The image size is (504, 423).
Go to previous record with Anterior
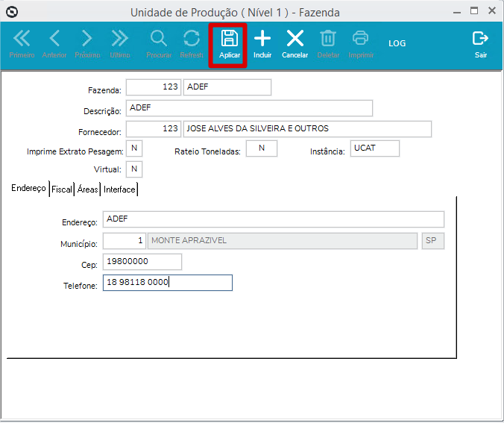[x=54, y=44]
